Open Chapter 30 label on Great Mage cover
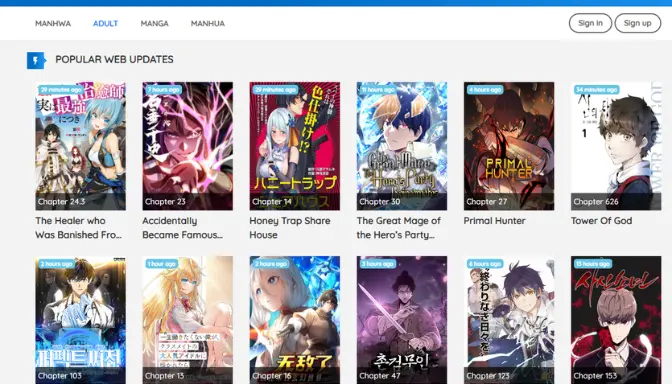 pyautogui.click(x=380, y=201)
